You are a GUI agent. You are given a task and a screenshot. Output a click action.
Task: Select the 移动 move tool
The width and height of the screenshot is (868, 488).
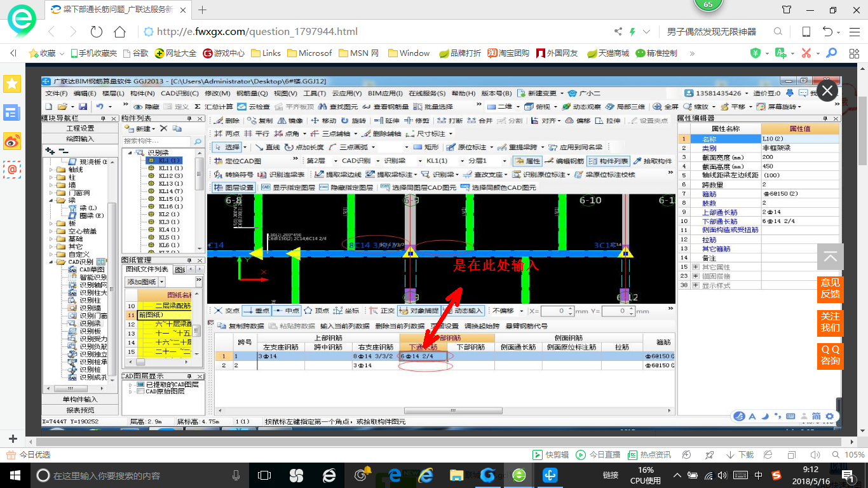(x=324, y=121)
